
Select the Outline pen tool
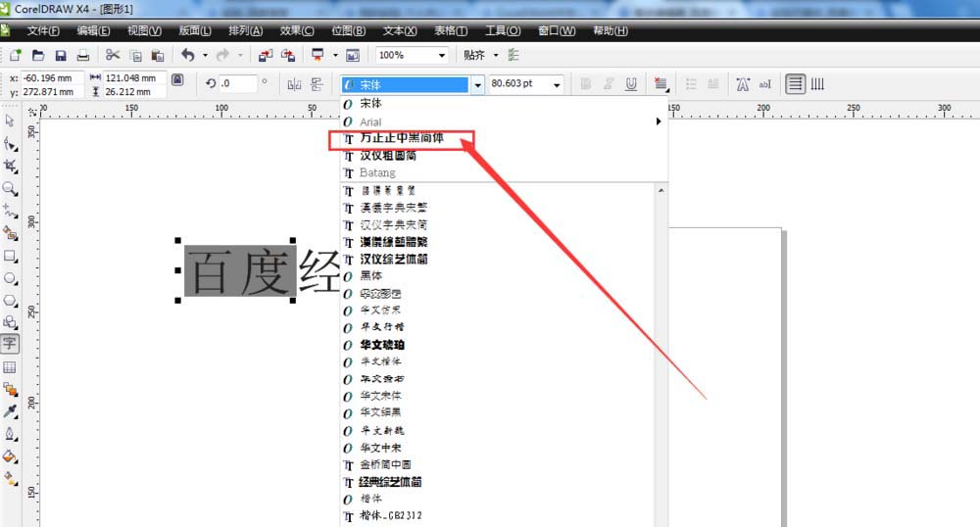pyautogui.click(x=10, y=434)
